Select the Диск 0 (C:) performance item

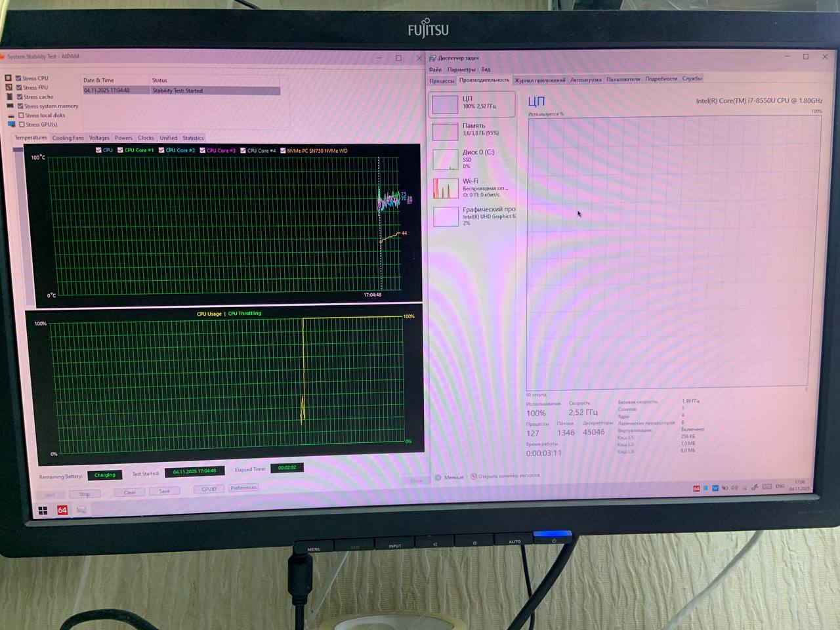[x=472, y=159]
